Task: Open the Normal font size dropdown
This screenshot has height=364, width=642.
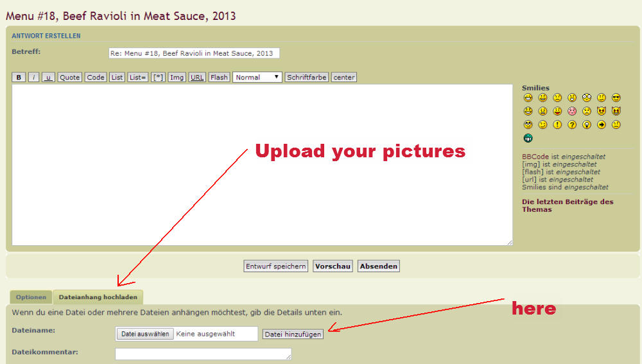Action: coord(257,77)
